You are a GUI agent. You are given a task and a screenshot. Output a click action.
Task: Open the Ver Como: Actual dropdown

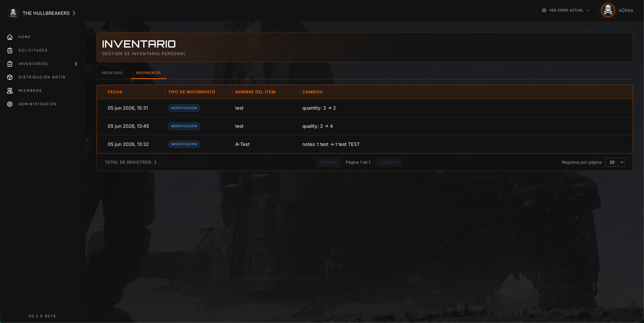pos(565,10)
